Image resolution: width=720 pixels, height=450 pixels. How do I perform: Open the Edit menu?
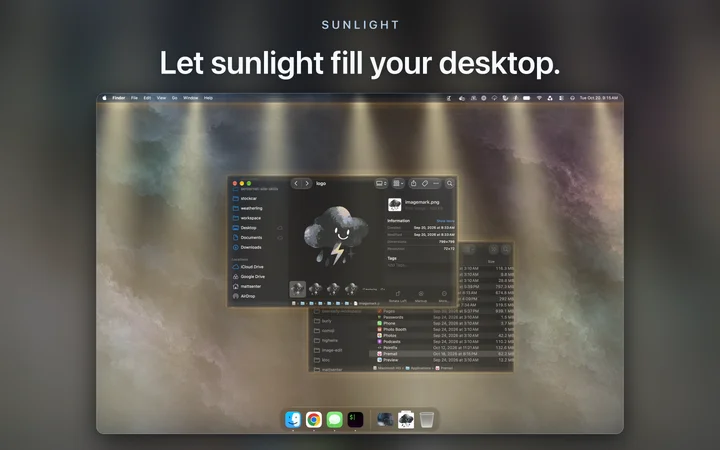click(x=147, y=98)
